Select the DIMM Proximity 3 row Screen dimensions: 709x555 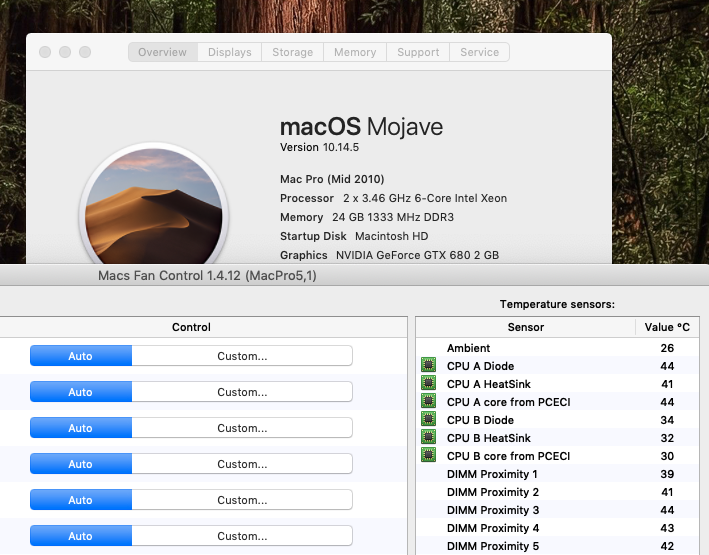558,510
